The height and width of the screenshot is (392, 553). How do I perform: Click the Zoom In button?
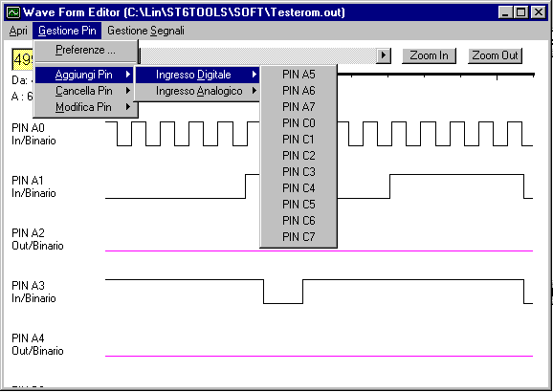pos(429,55)
